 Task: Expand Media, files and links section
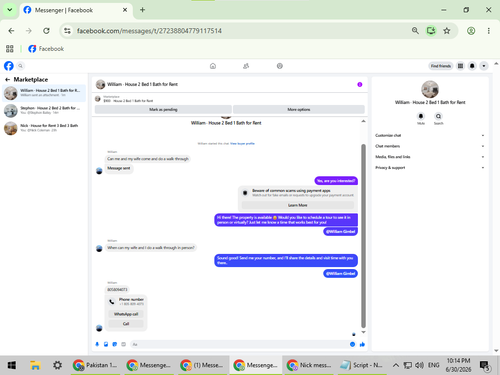tap(430, 157)
